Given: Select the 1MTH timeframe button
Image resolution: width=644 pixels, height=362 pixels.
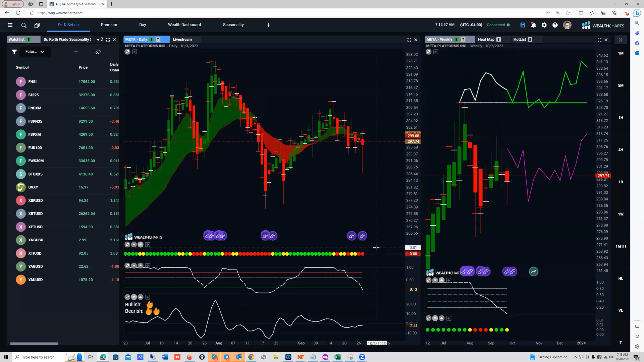Looking at the screenshot, I should tap(621, 246).
